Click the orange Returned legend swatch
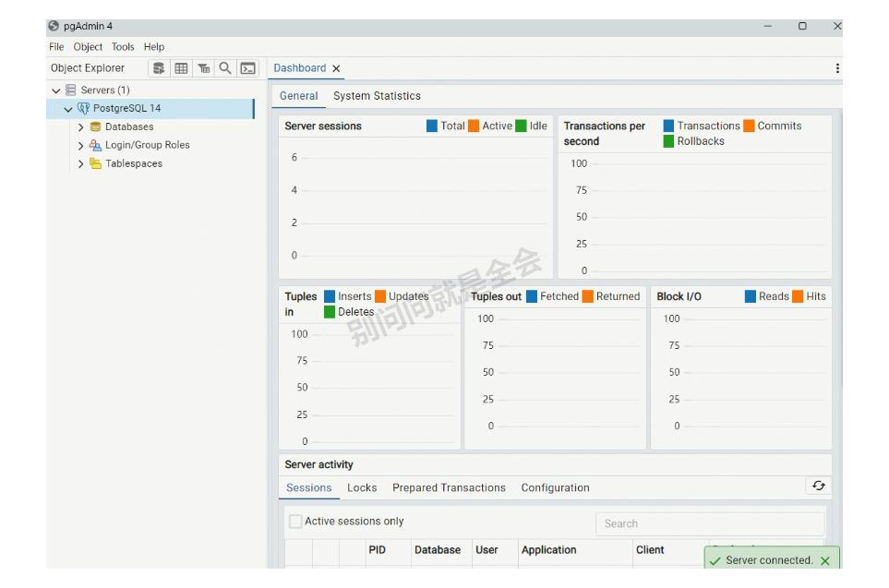889x588 pixels. point(587,296)
